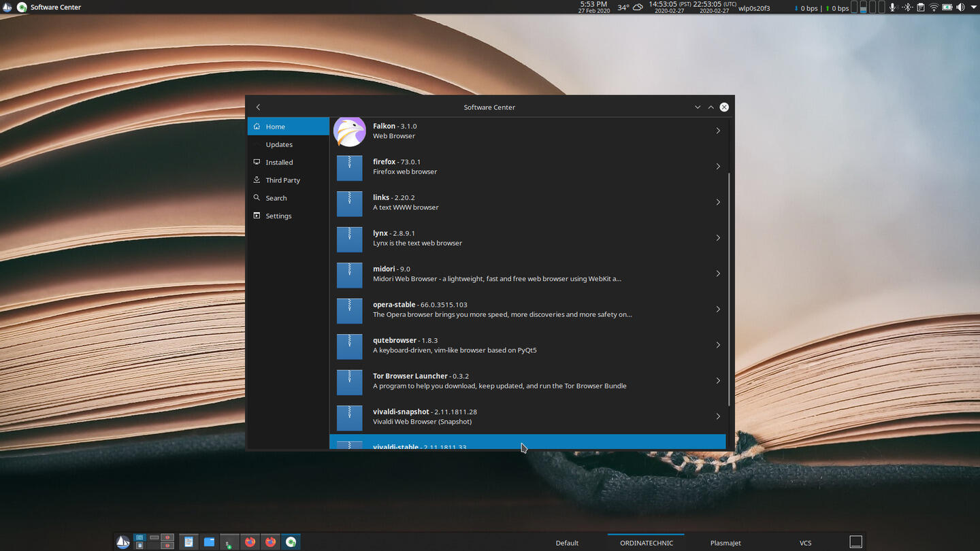Select the Tor Browser Launcher 0.3.2 name text

coord(421,376)
